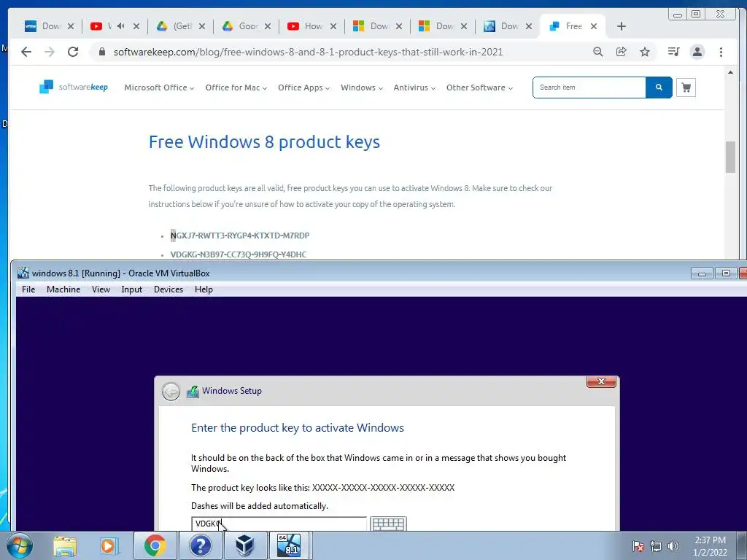View site info lock icon
Viewport: 747px width, 560px height.
[x=101, y=52]
